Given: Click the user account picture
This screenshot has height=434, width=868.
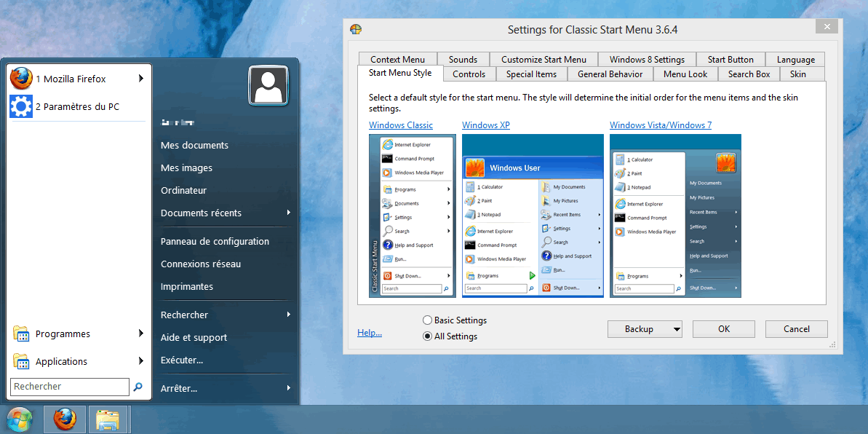Looking at the screenshot, I should (x=268, y=85).
